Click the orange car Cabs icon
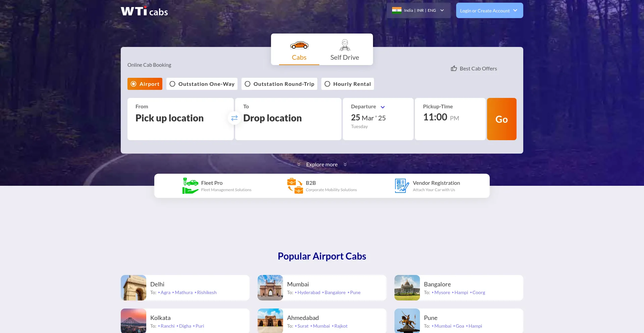 coord(299,45)
